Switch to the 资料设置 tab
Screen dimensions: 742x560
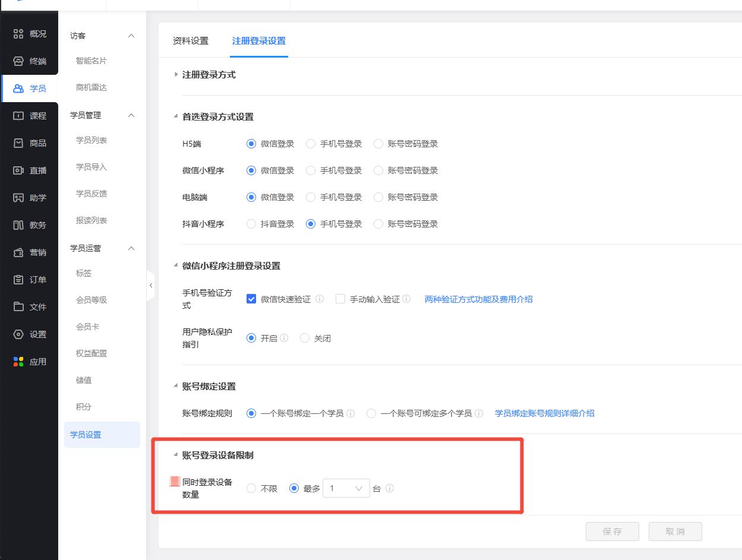pyautogui.click(x=191, y=41)
